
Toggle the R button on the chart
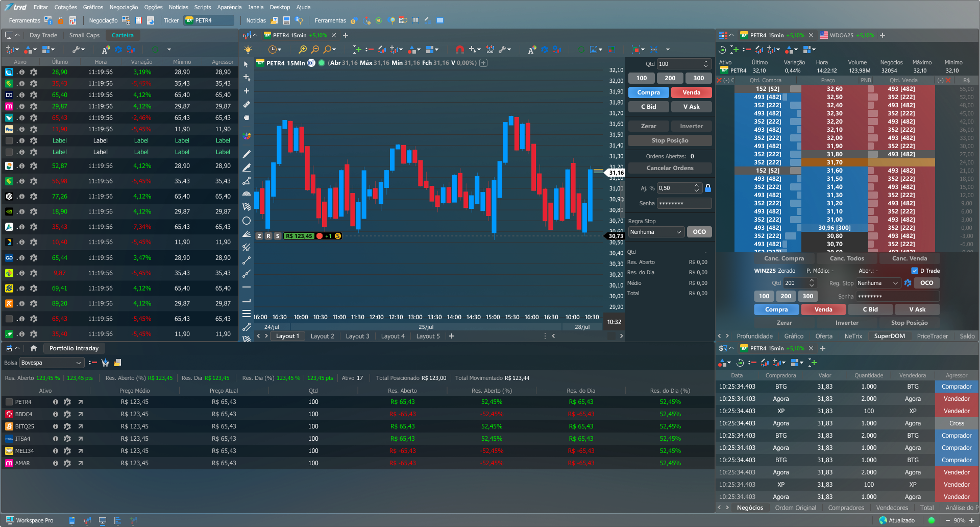click(x=268, y=236)
